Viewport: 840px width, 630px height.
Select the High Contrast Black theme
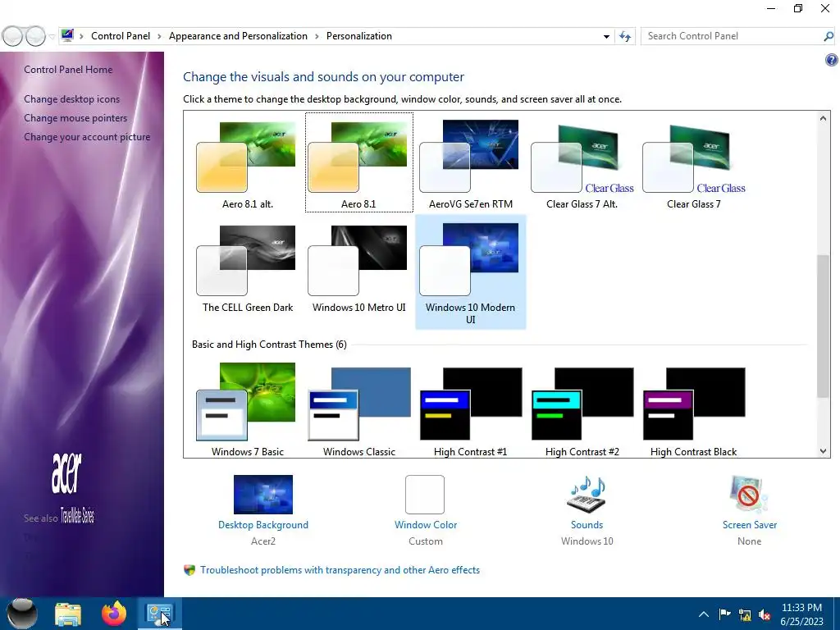point(694,409)
